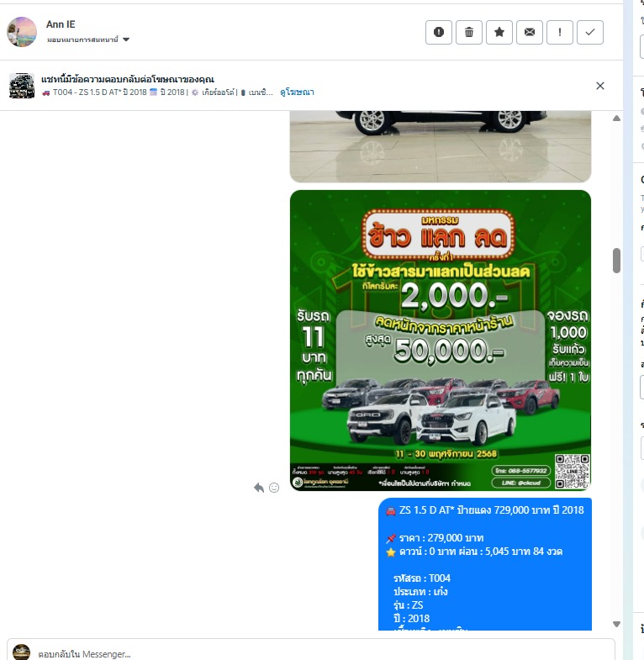644x660 pixels.
Task: Click the page avatar beside reply box
Action: pos(22,652)
